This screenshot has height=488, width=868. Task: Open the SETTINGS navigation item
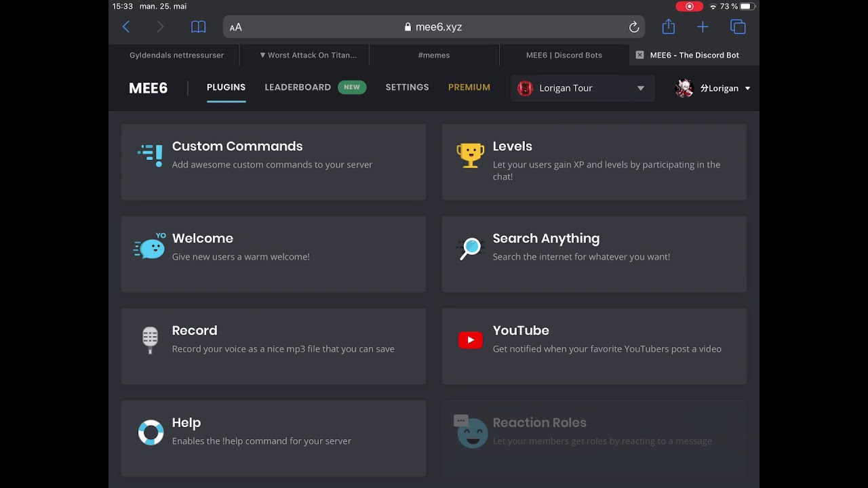click(x=407, y=87)
